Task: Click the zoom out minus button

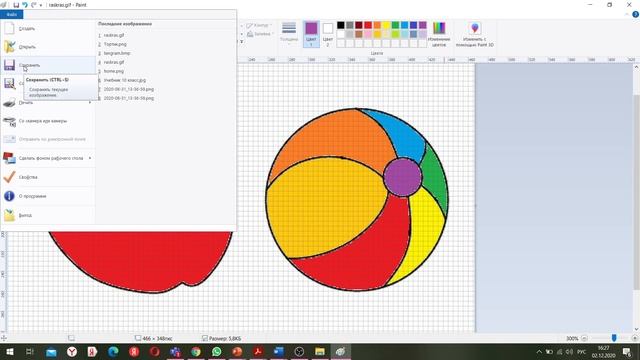Action: 584,338
